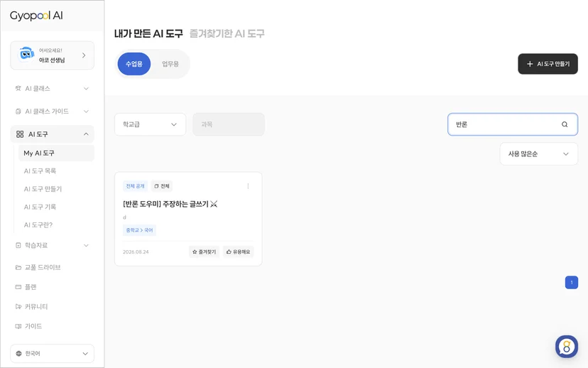Image resolution: width=588 pixels, height=368 pixels.
Task: Open the 학교급 dropdown
Action: tap(150, 124)
